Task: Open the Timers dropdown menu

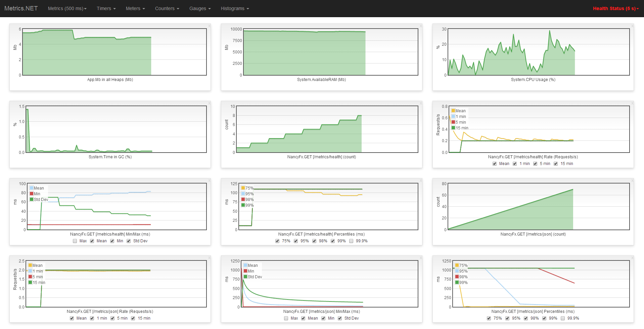Action: tap(106, 8)
